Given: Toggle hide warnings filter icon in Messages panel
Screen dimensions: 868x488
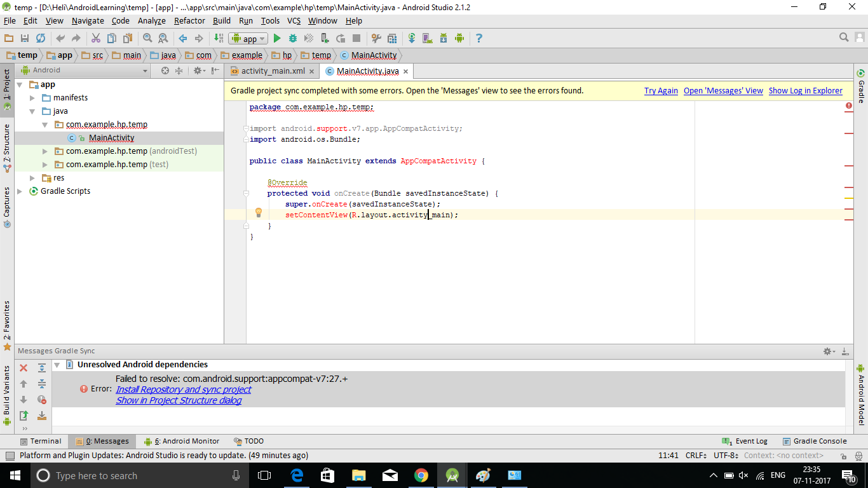Looking at the screenshot, I should click(x=42, y=400).
